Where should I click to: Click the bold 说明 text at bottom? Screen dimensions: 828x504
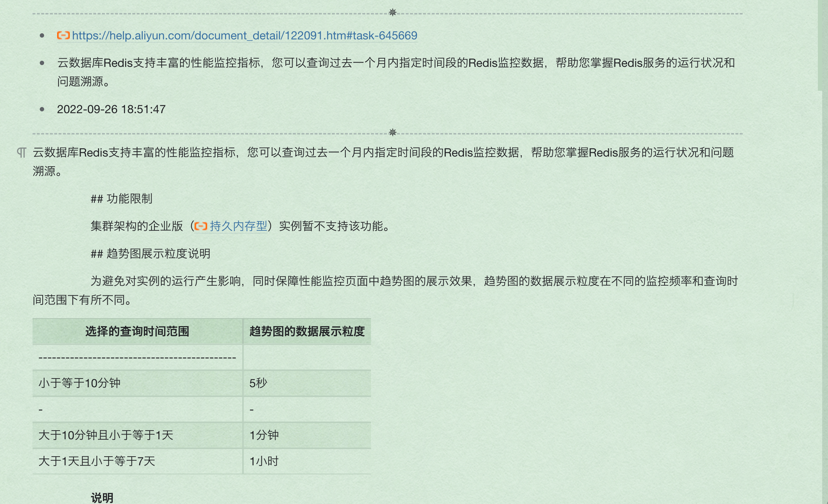(102, 498)
